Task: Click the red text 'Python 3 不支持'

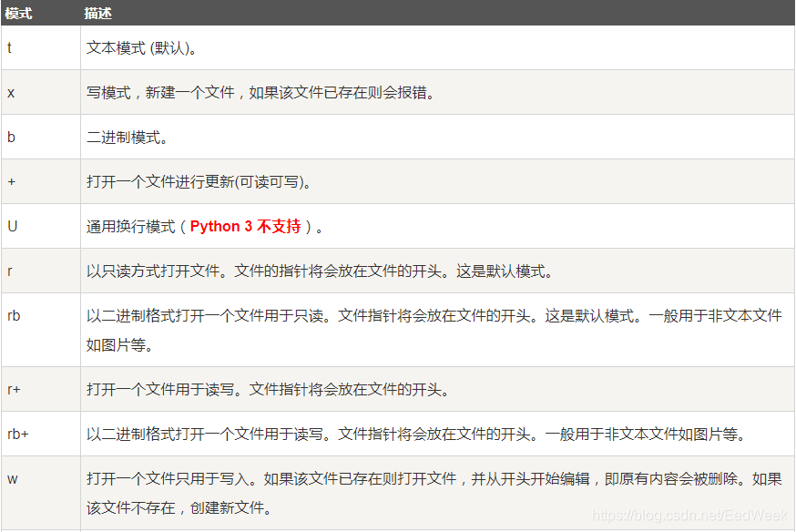Action: coord(245,227)
